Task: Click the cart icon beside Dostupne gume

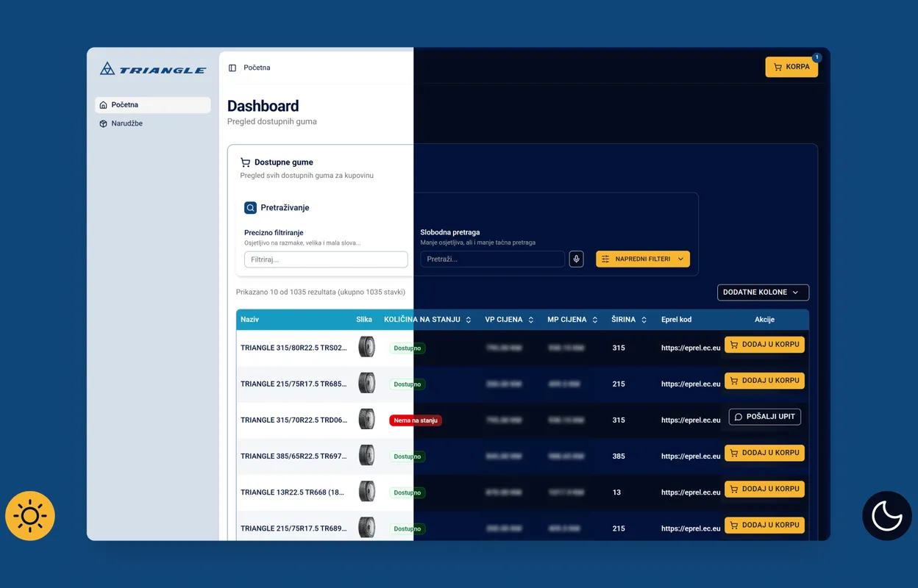Action: (246, 162)
